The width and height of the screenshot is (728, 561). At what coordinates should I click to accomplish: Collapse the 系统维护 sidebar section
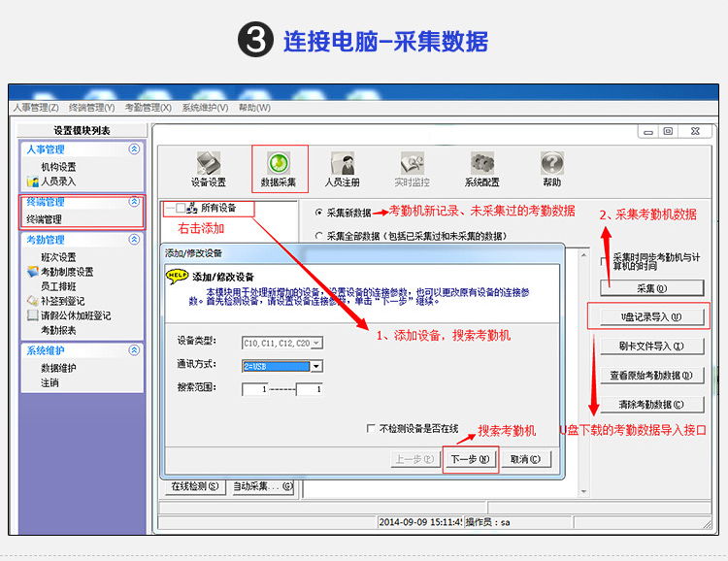134,350
